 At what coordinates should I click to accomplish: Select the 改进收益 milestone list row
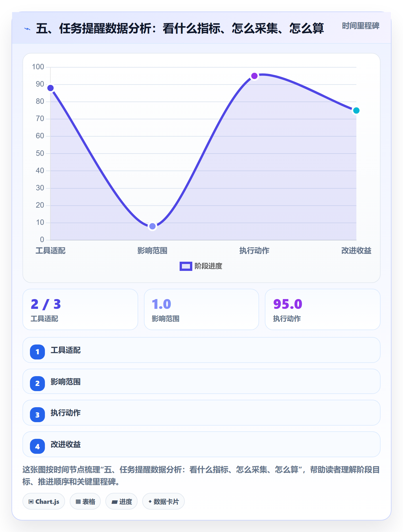click(201, 444)
